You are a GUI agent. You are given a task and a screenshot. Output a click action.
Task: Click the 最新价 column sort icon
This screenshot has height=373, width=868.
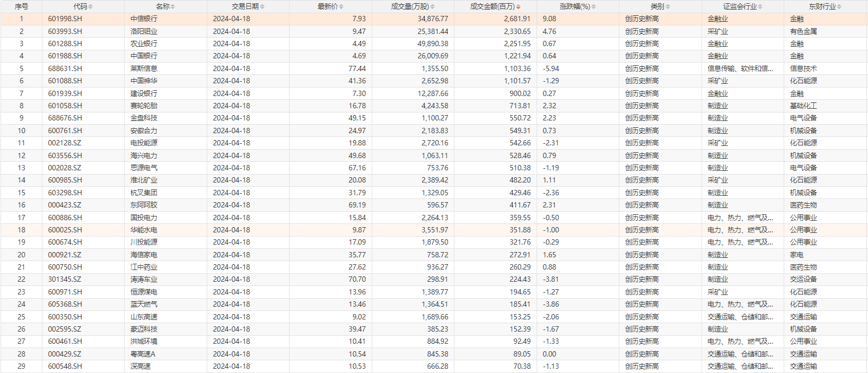pyautogui.click(x=341, y=7)
